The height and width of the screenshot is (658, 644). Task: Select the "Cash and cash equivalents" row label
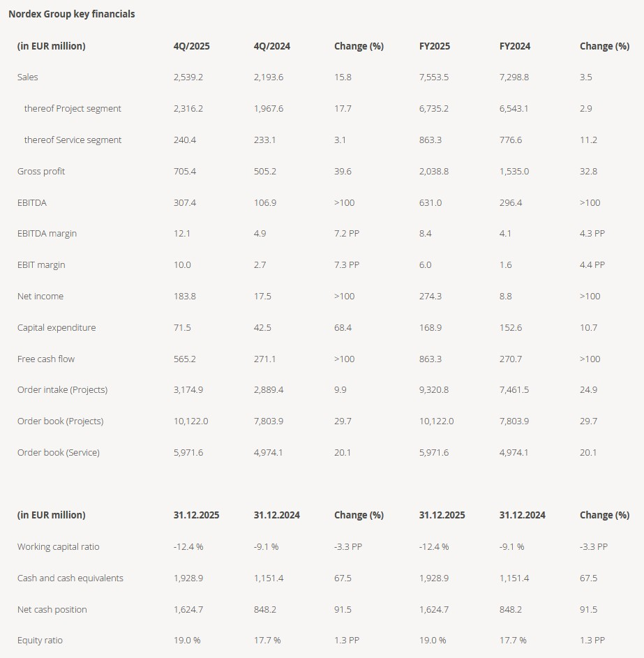[70, 578]
